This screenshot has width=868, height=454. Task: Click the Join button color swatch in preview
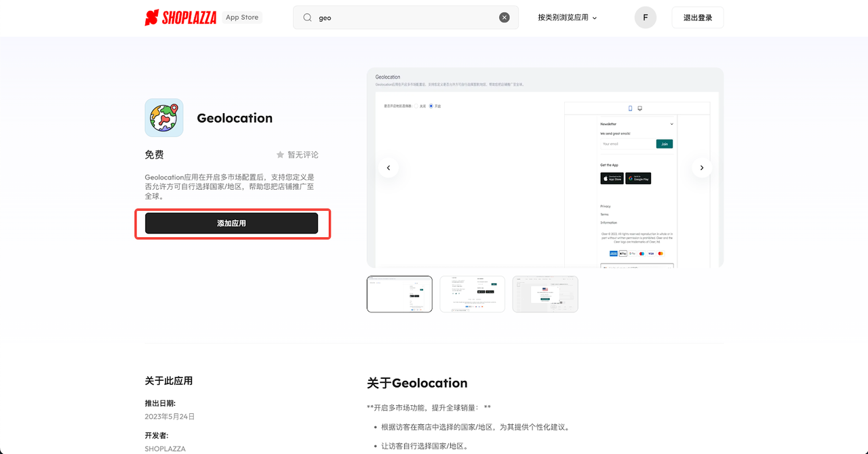tap(665, 144)
